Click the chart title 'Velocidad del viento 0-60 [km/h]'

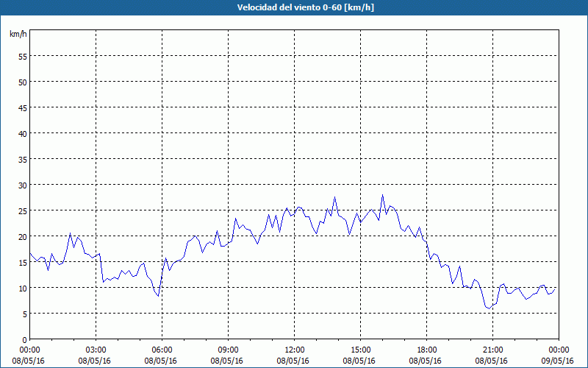click(306, 7)
